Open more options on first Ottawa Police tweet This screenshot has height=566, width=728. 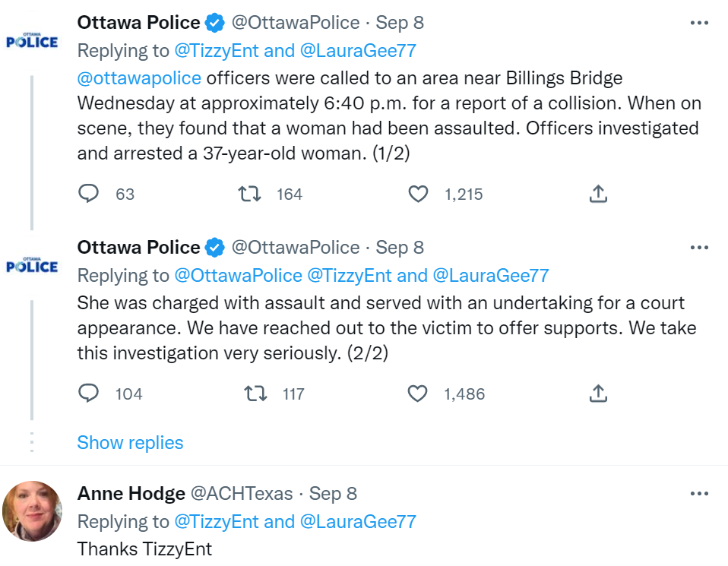click(699, 23)
